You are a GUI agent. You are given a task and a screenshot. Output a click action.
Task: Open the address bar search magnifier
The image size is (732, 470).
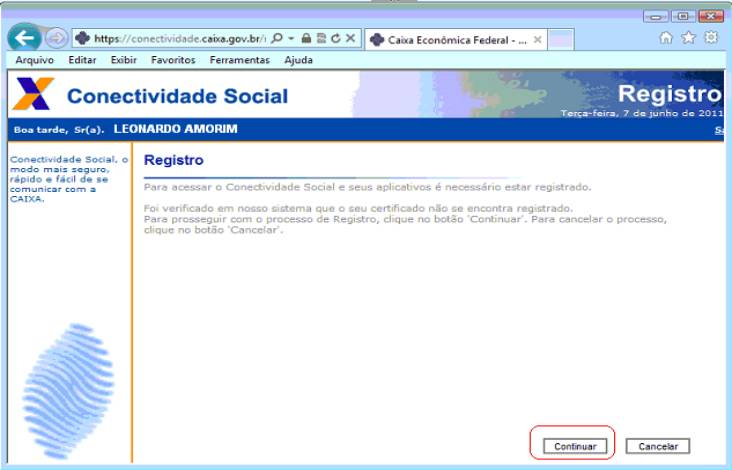coord(277,38)
